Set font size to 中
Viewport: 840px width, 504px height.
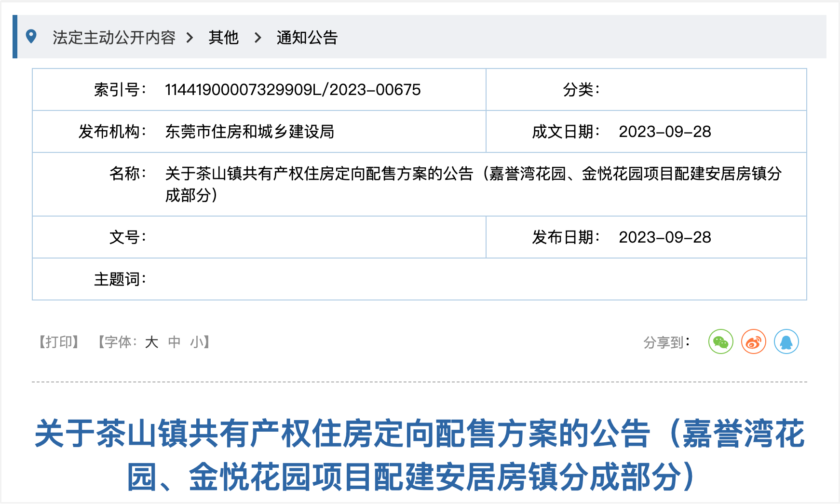point(174,342)
